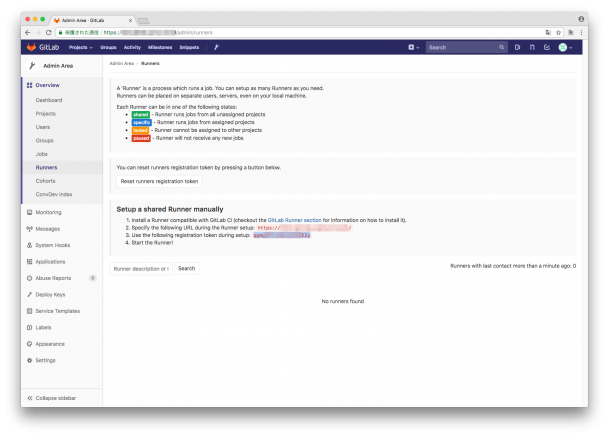The width and height of the screenshot is (609, 437).
Task: Click Reset runners registration token button
Action: [x=159, y=181]
